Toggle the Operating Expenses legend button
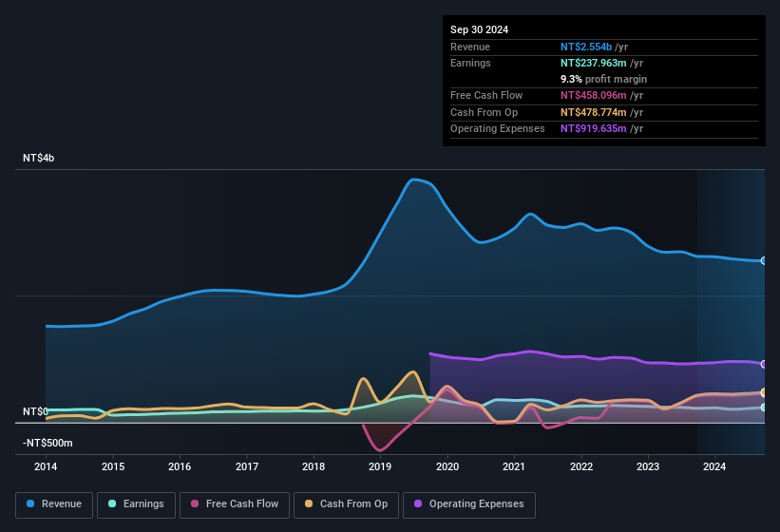The height and width of the screenshot is (532, 780). click(469, 504)
